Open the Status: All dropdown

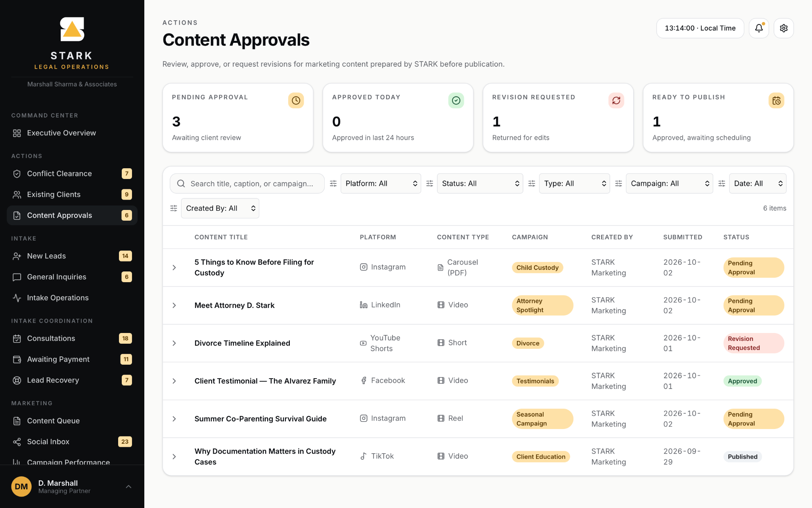click(480, 183)
